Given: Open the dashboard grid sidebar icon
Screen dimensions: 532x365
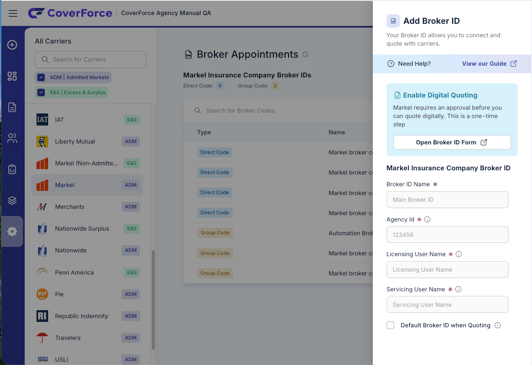Looking at the screenshot, I should tap(12, 76).
